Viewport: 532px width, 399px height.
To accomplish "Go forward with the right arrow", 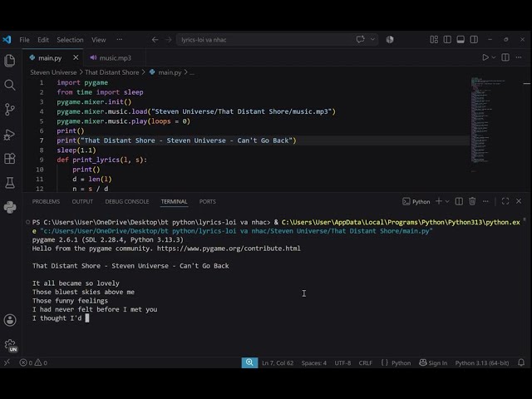I will pos(168,40).
